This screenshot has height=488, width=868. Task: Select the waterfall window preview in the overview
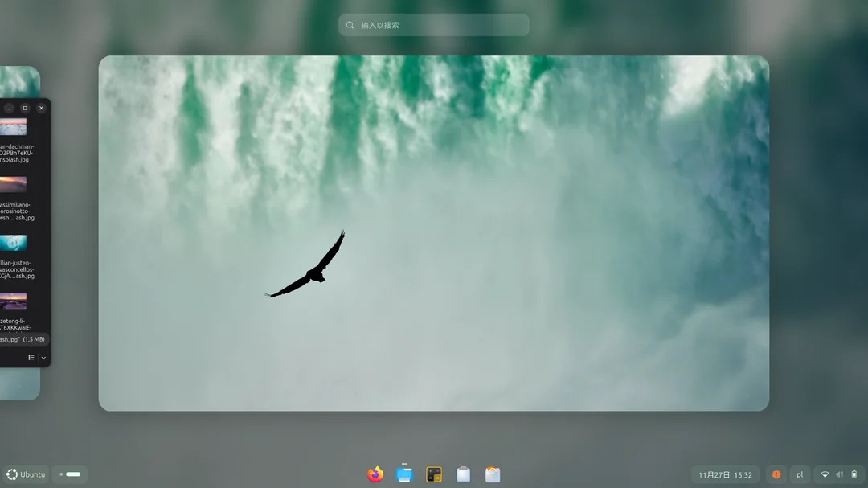433,232
